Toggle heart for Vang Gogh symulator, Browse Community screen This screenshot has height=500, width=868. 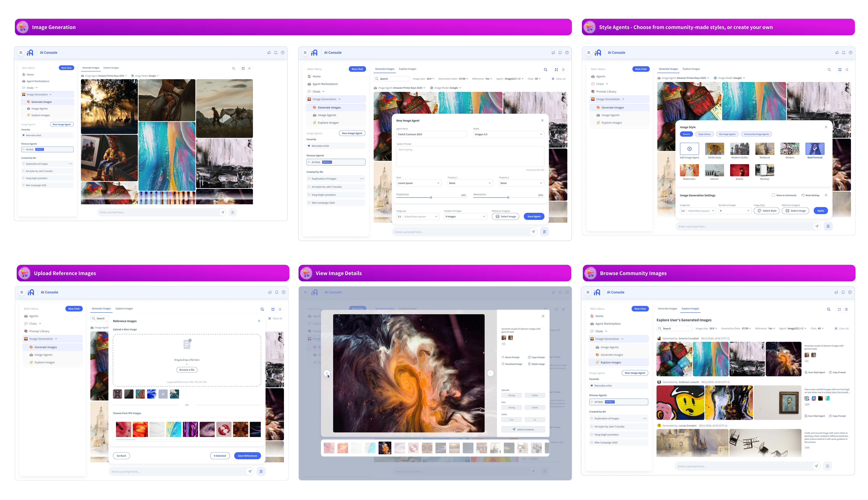[x=592, y=434]
